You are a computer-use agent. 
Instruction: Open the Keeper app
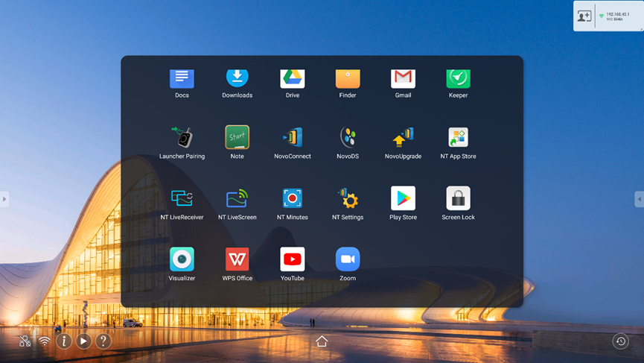coord(459,78)
